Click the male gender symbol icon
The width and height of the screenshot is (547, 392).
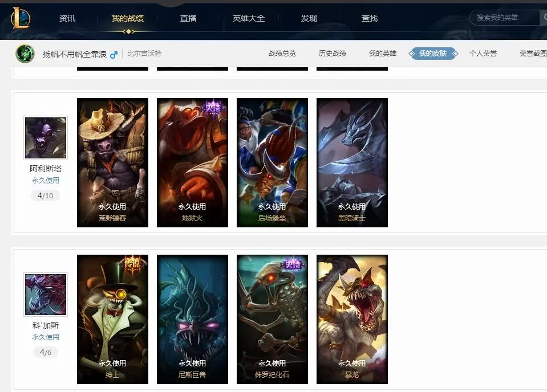tap(114, 55)
